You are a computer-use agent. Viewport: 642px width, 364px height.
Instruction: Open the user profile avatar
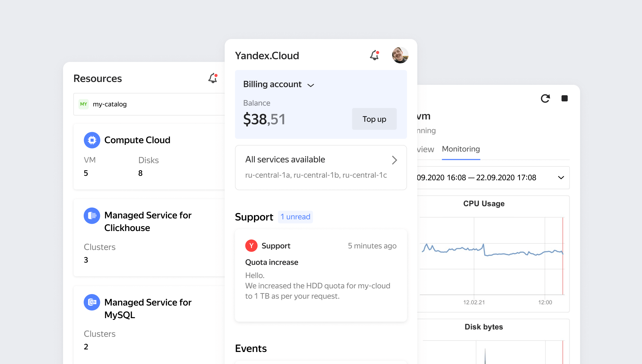pyautogui.click(x=400, y=55)
